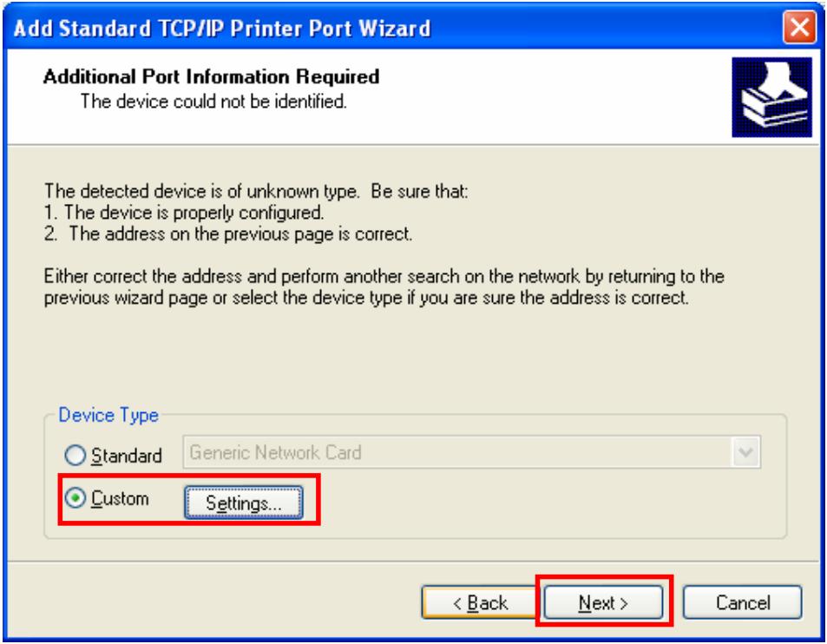Select the Custom device type radio button
The width and height of the screenshot is (827, 644).
coord(75,498)
